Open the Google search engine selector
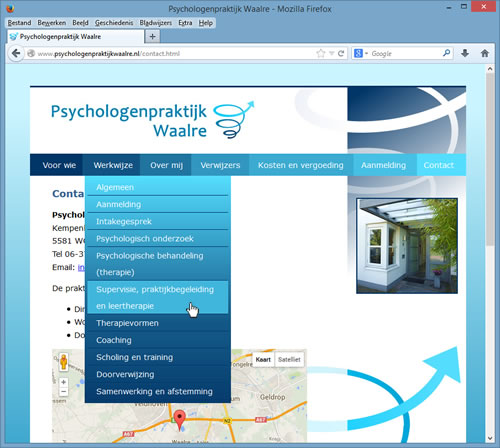Image resolution: width=500 pixels, height=448 pixels. pos(361,53)
